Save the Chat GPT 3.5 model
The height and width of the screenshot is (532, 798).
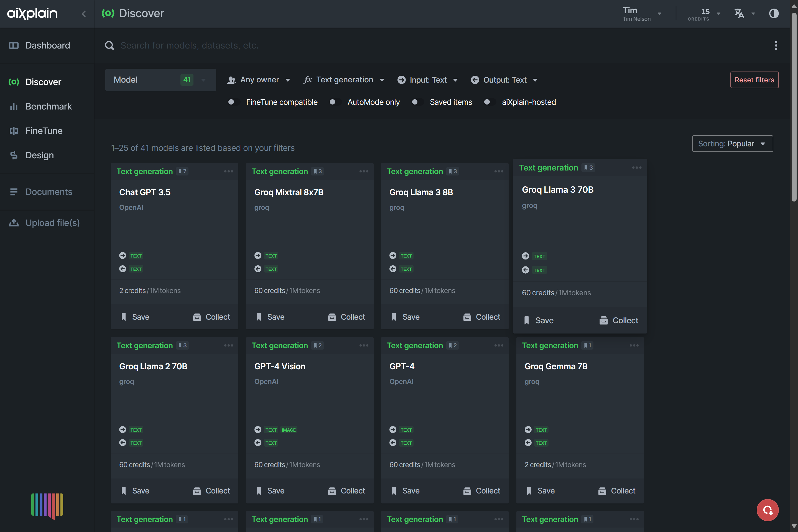coord(135,317)
